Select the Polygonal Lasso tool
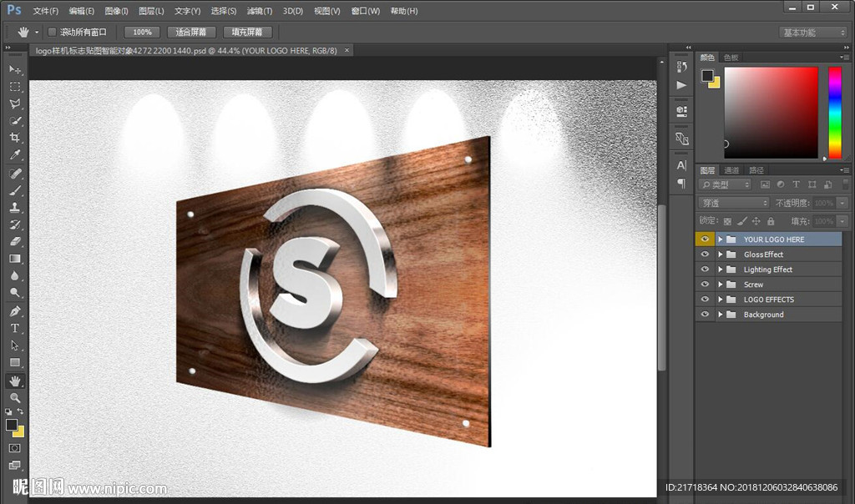 [x=15, y=103]
